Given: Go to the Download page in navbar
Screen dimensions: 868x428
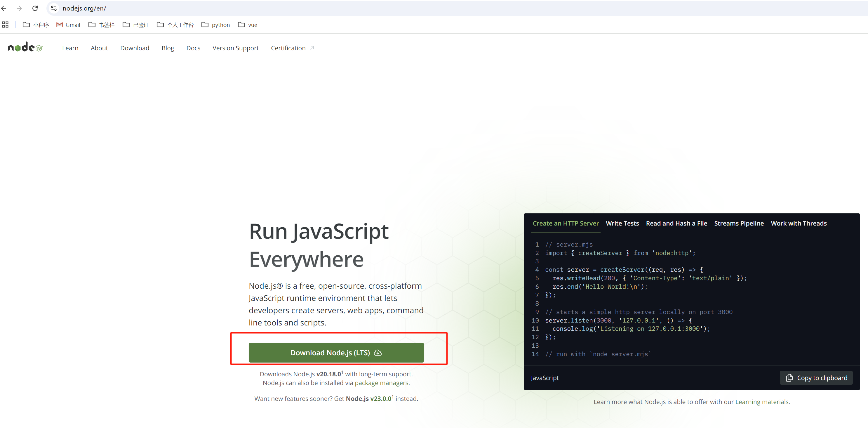Looking at the screenshot, I should tap(134, 48).
